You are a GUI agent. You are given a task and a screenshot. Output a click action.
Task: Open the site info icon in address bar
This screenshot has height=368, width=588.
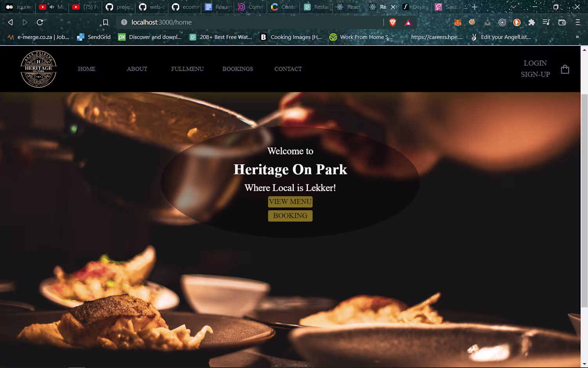tap(124, 22)
